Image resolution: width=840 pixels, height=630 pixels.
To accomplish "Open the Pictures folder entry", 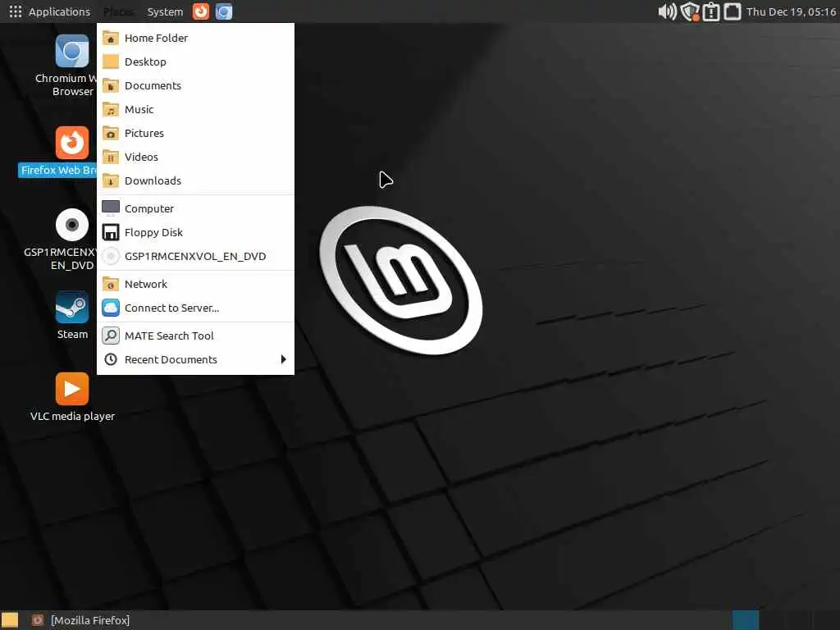I will click(195, 133).
